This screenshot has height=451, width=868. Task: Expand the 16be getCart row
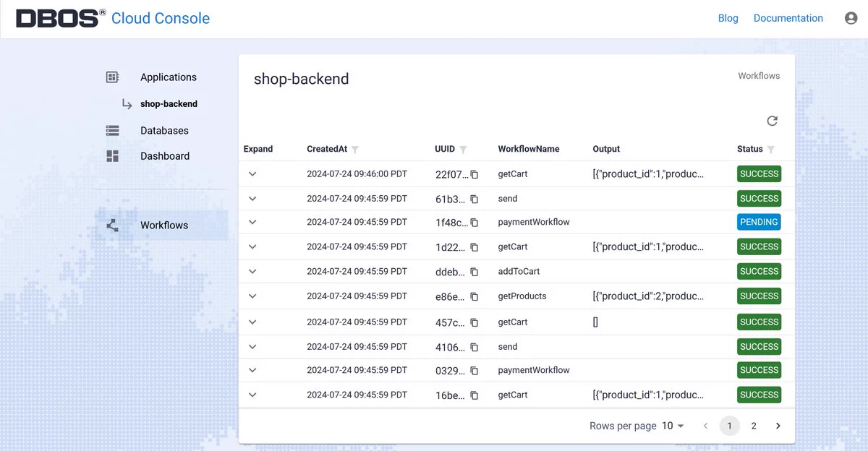252,395
